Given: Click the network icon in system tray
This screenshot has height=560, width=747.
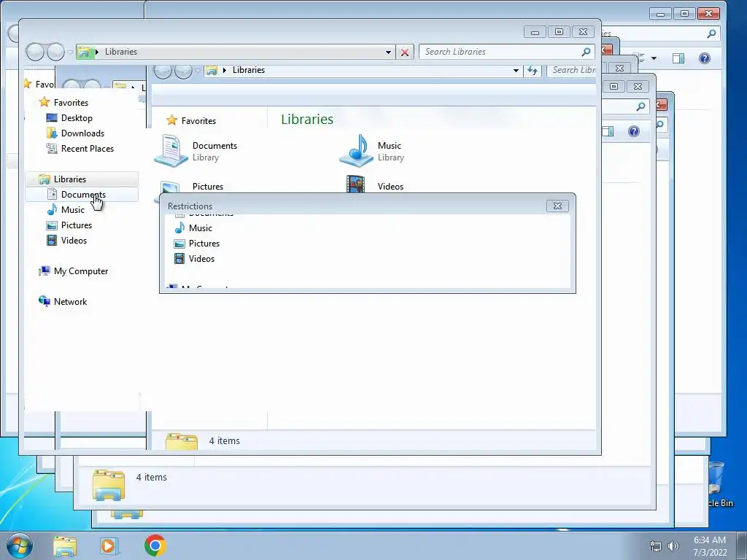Looking at the screenshot, I should tap(656, 546).
